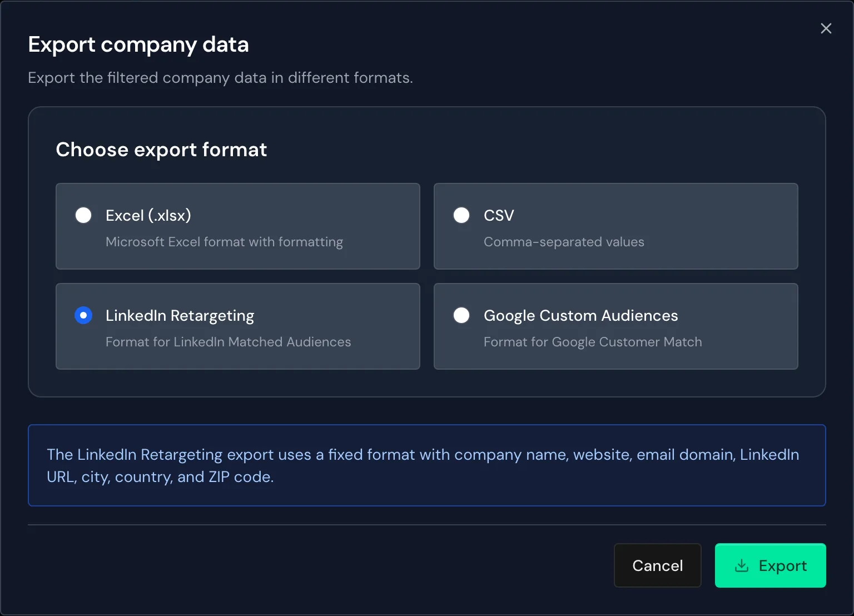Image resolution: width=854 pixels, height=616 pixels.
Task: Select the CSV radio button
Action: coord(461,215)
